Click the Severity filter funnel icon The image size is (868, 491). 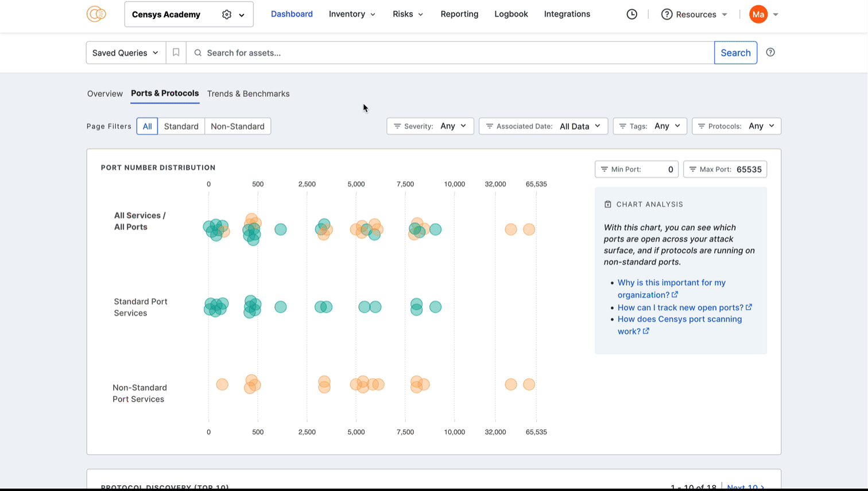point(397,126)
